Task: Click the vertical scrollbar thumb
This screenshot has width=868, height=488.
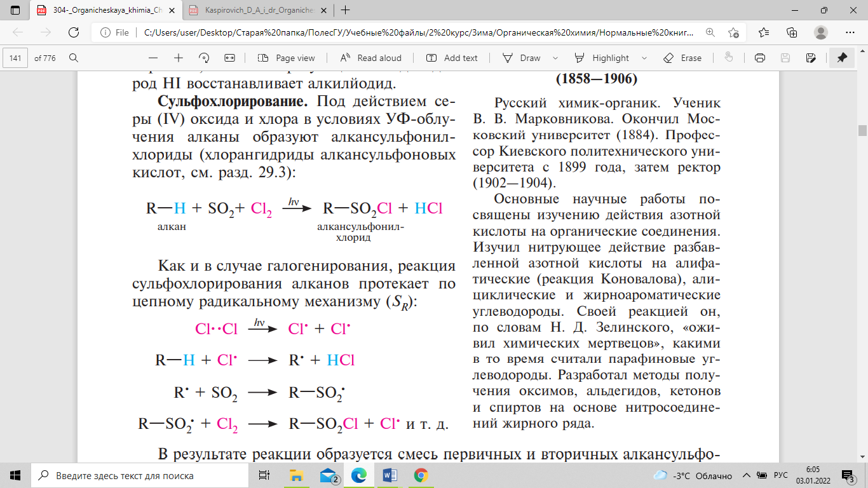Action: click(x=862, y=131)
